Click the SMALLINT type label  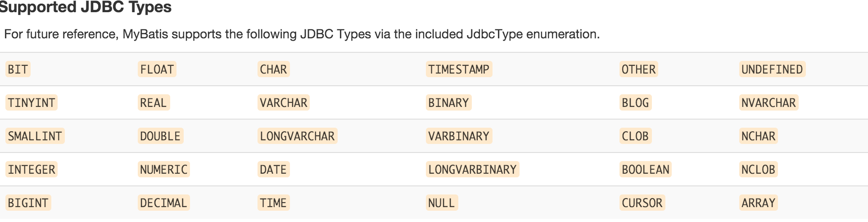pos(35,136)
